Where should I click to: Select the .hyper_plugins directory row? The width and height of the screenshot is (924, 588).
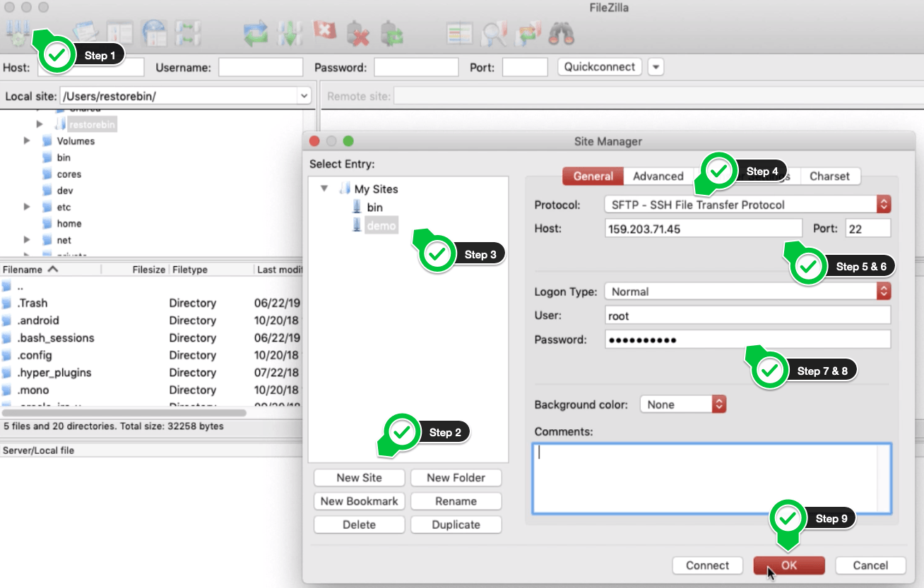pos(151,372)
